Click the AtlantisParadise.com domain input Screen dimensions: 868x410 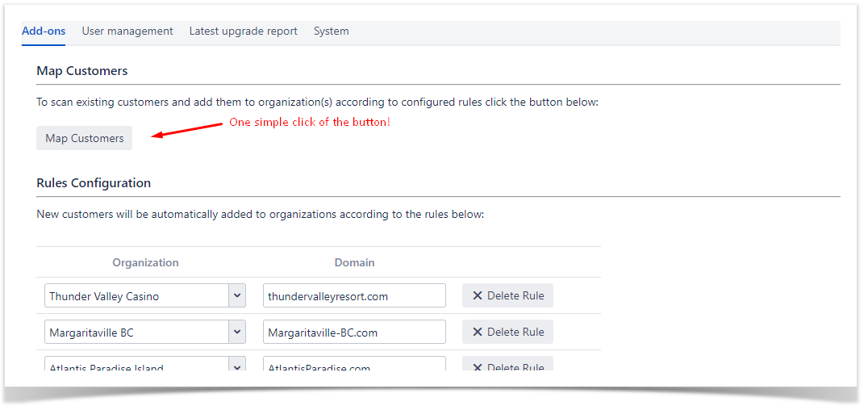tap(354, 366)
